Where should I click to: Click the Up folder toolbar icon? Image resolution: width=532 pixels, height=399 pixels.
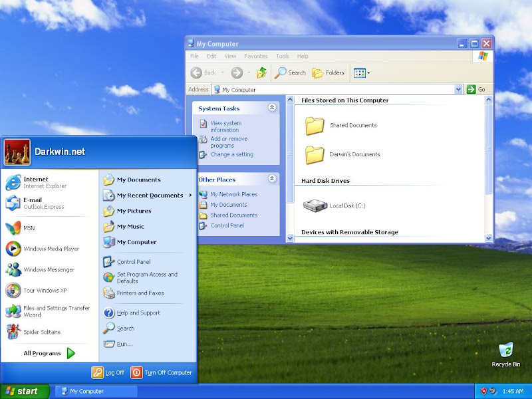coord(262,72)
